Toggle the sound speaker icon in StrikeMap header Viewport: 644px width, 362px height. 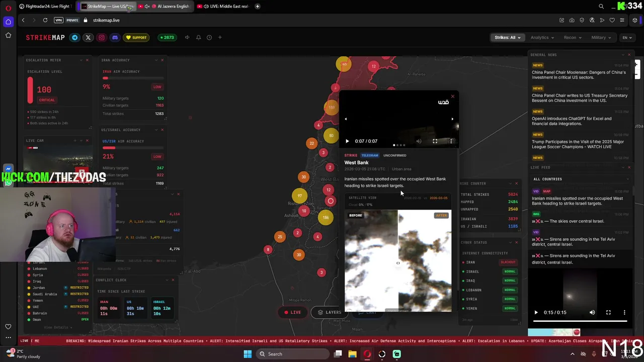click(x=187, y=37)
